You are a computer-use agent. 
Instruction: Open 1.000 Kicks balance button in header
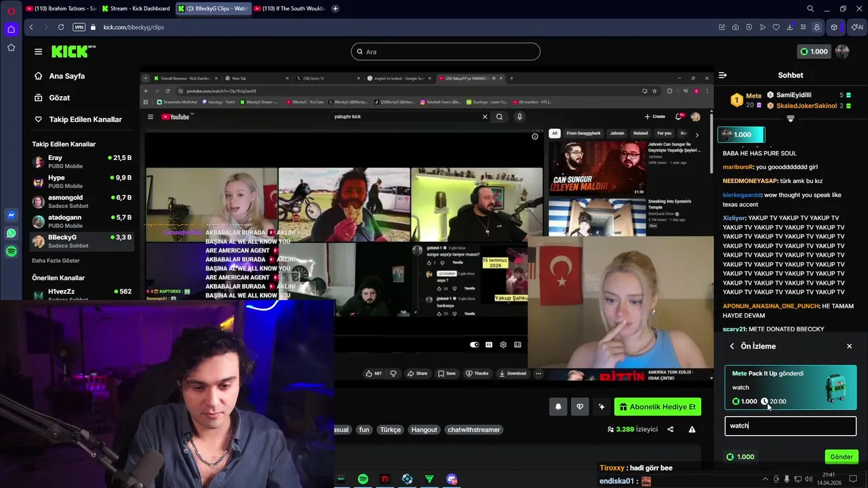click(x=813, y=52)
